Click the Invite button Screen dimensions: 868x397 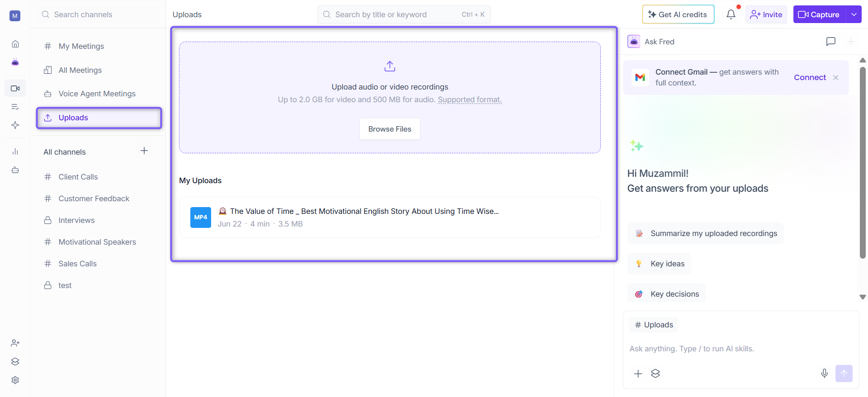coord(766,14)
